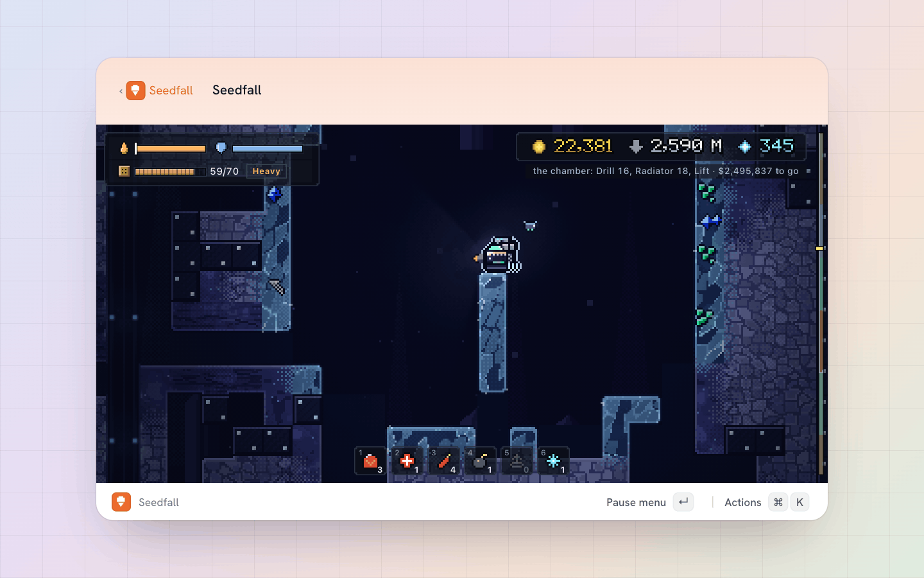Click the small hovering drone companion
This screenshot has height=578, width=924.
530,225
